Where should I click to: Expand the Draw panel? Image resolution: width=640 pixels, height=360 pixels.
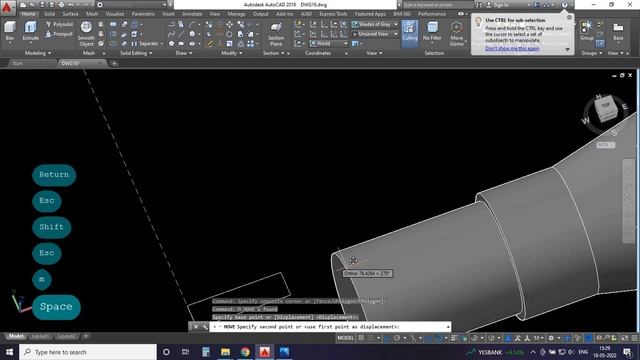pos(184,53)
